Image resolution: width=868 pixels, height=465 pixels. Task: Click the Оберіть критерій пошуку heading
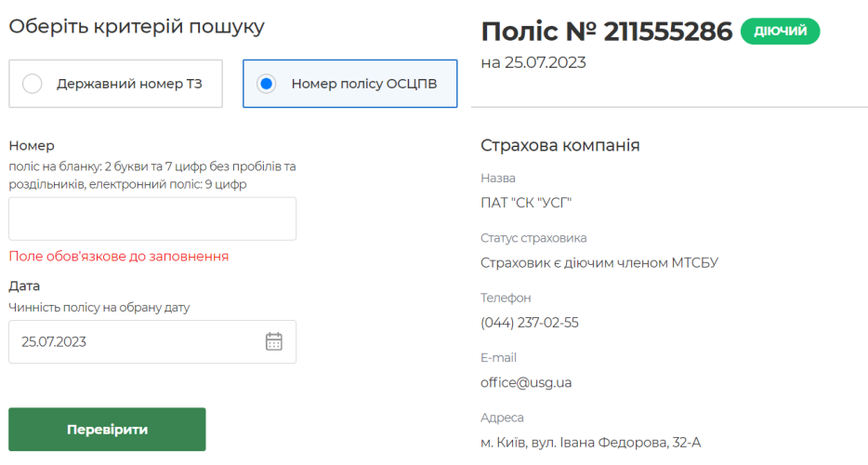[137, 26]
